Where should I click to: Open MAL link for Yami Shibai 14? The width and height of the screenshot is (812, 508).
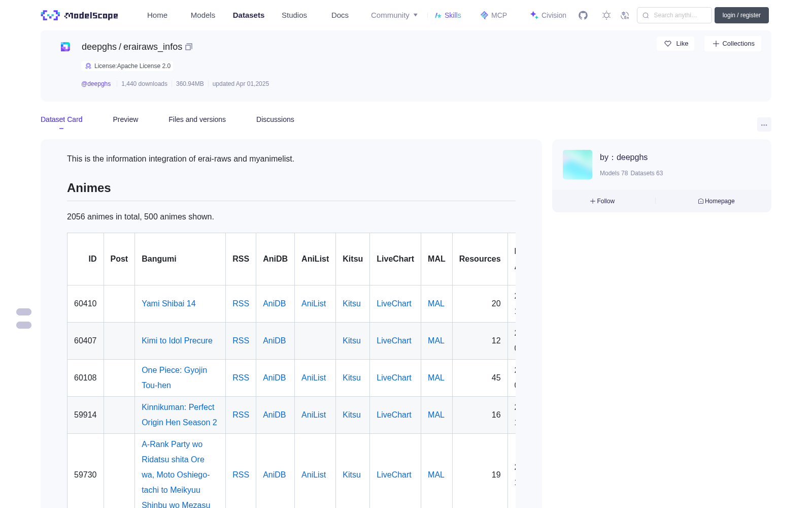[436, 303]
